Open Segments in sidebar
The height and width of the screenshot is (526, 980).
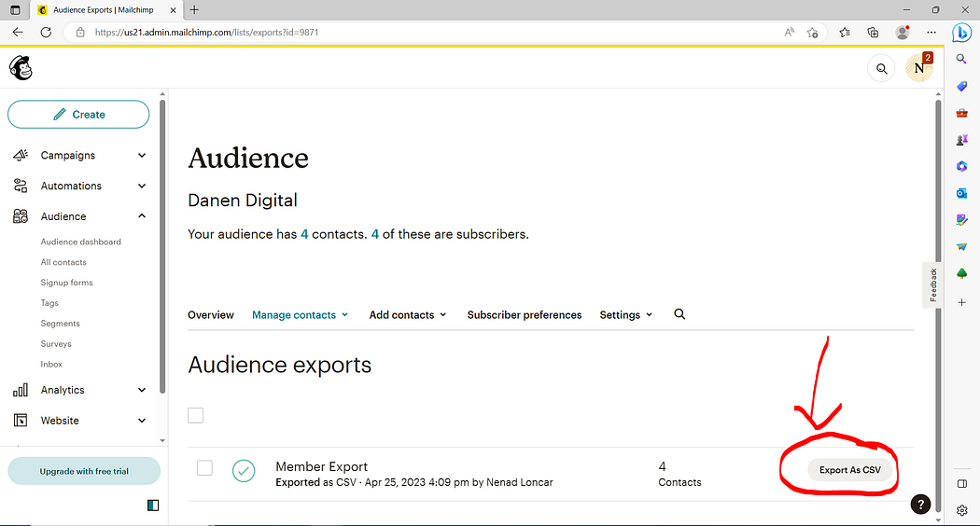pyautogui.click(x=60, y=324)
